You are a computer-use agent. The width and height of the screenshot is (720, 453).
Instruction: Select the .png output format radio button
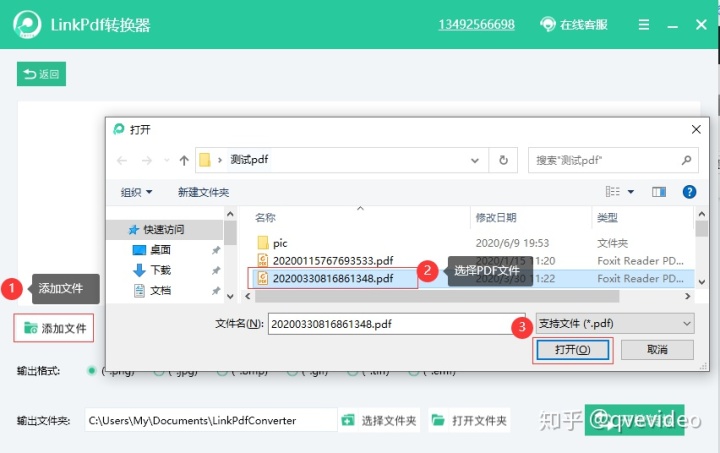[92, 370]
